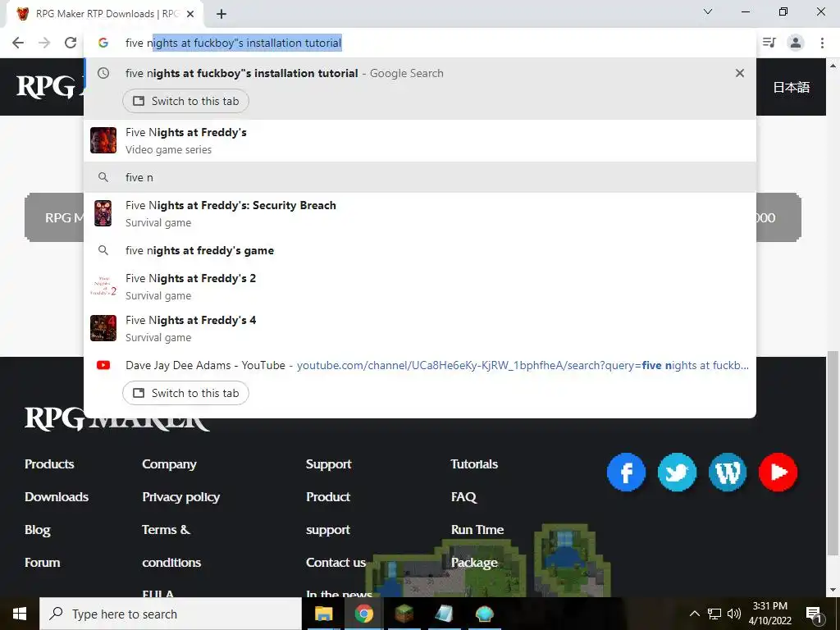The image size is (840, 630).
Task: Open the Forum footer link
Action: (x=43, y=563)
